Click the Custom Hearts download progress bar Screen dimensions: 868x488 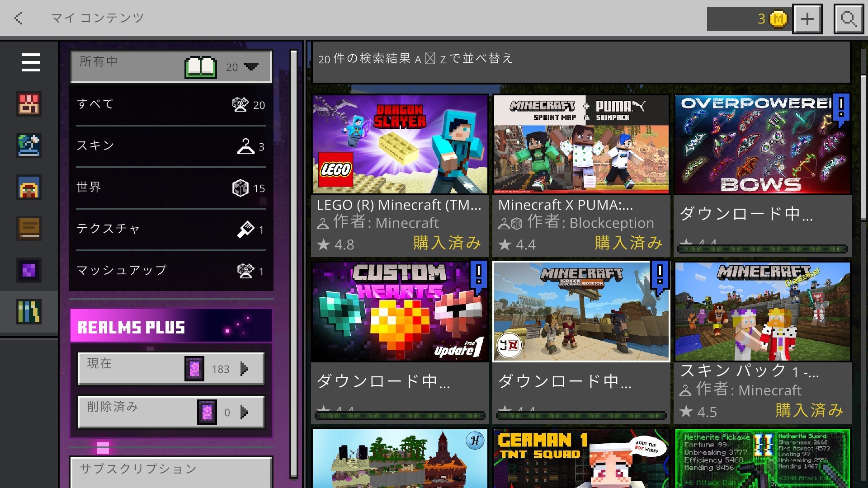pos(400,416)
